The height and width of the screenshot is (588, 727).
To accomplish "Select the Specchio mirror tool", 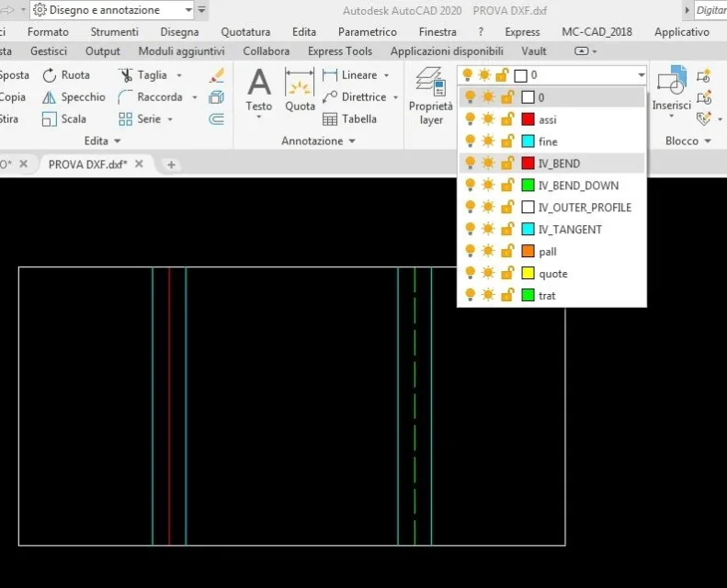I will (74, 96).
